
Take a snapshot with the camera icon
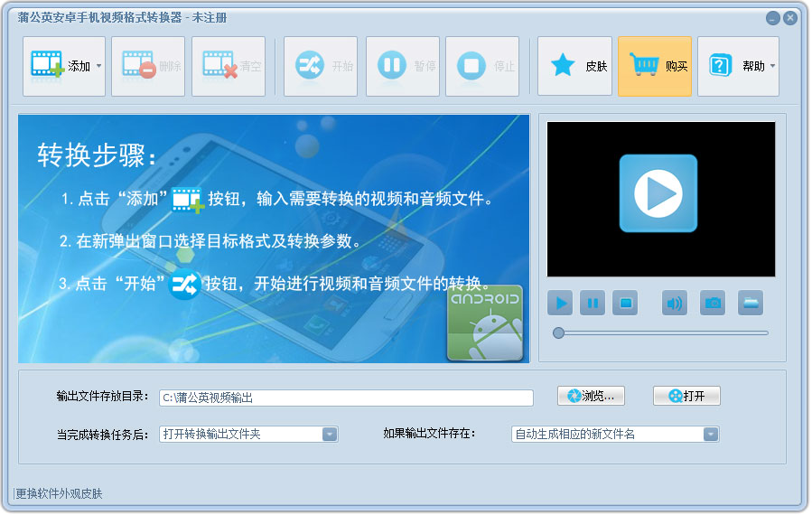[x=713, y=304]
